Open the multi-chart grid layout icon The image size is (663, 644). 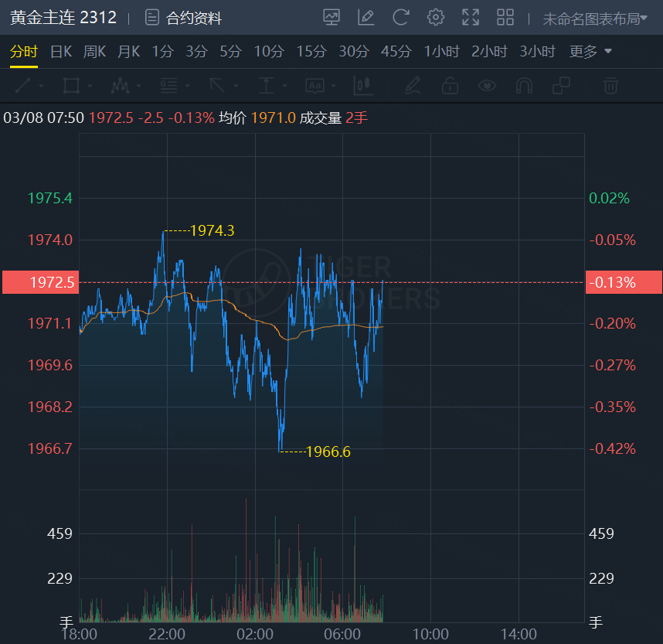505,17
